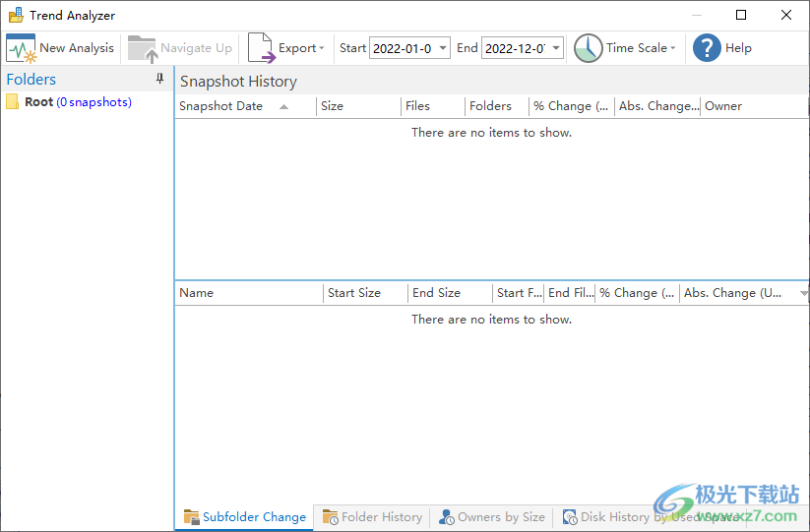Maximize the Trend Analyzer window
This screenshot has height=532, width=810.
(741, 15)
